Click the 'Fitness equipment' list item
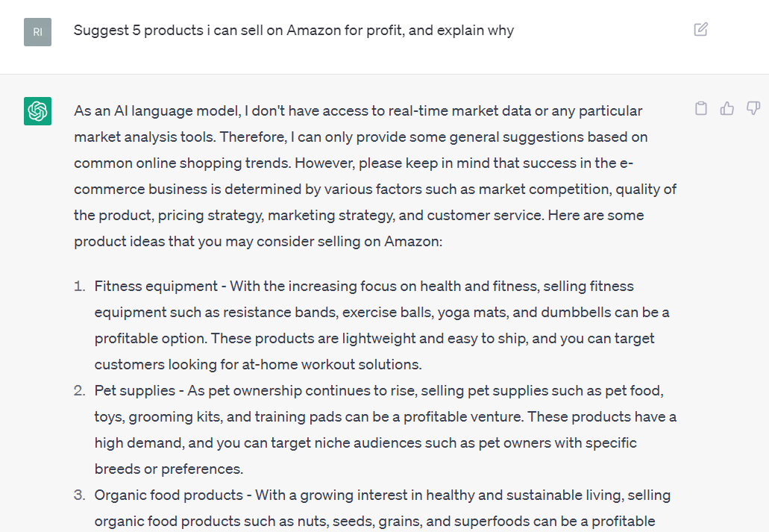 (158, 286)
